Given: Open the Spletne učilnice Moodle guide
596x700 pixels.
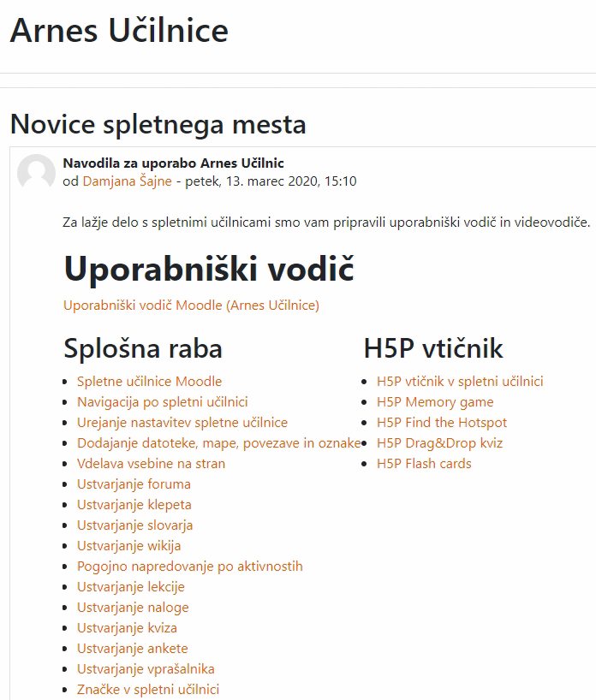Looking at the screenshot, I should 149,382.
